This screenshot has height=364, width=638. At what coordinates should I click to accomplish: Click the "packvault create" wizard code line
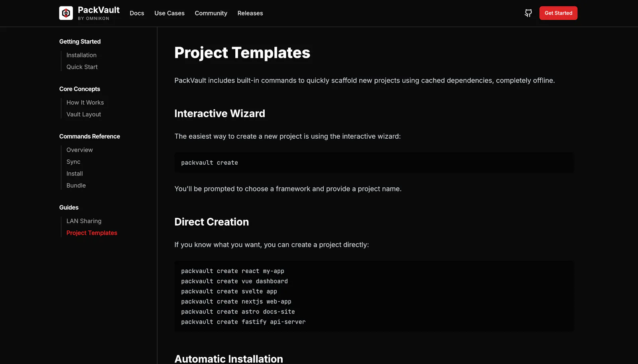click(x=209, y=163)
